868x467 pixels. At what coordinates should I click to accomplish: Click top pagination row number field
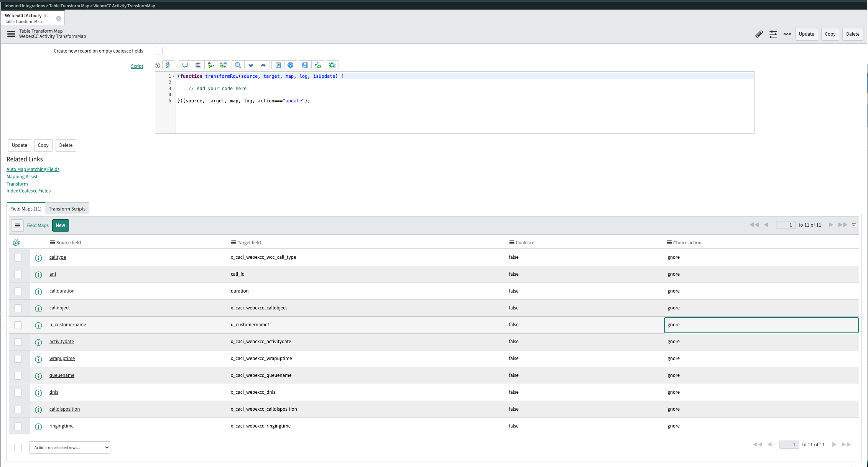786,225
